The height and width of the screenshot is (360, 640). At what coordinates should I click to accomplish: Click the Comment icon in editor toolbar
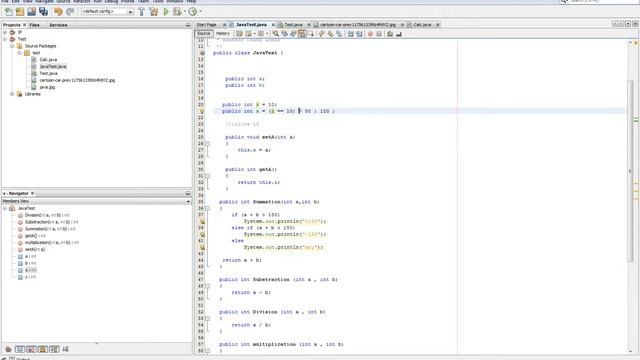(x=390, y=34)
